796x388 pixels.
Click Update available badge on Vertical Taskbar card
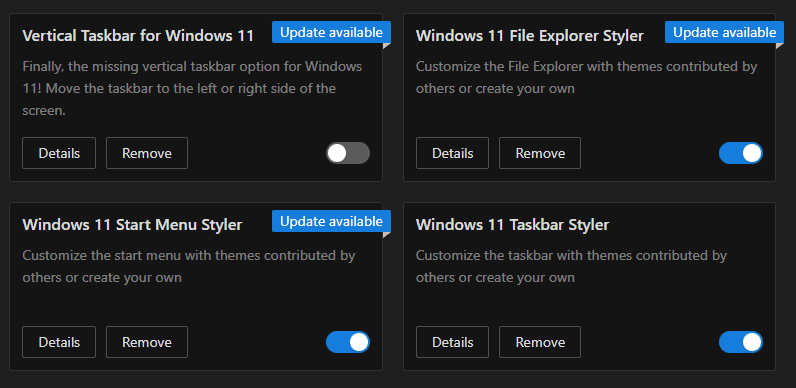(x=331, y=33)
